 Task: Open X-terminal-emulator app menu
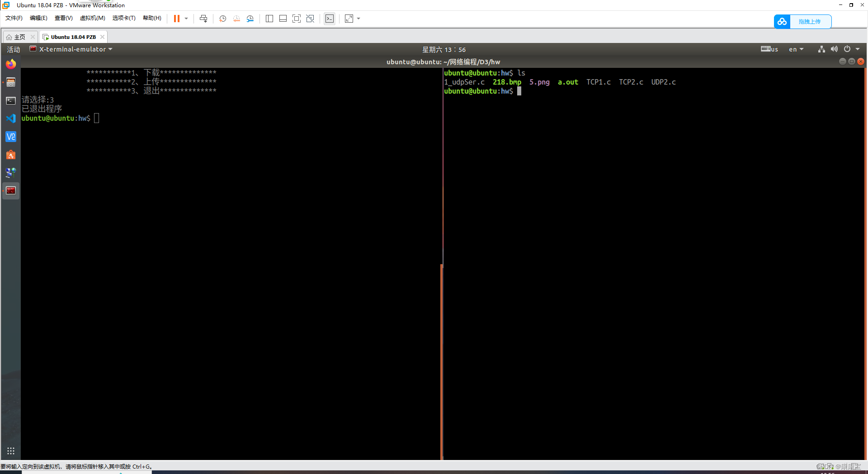[x=71, y=49]
